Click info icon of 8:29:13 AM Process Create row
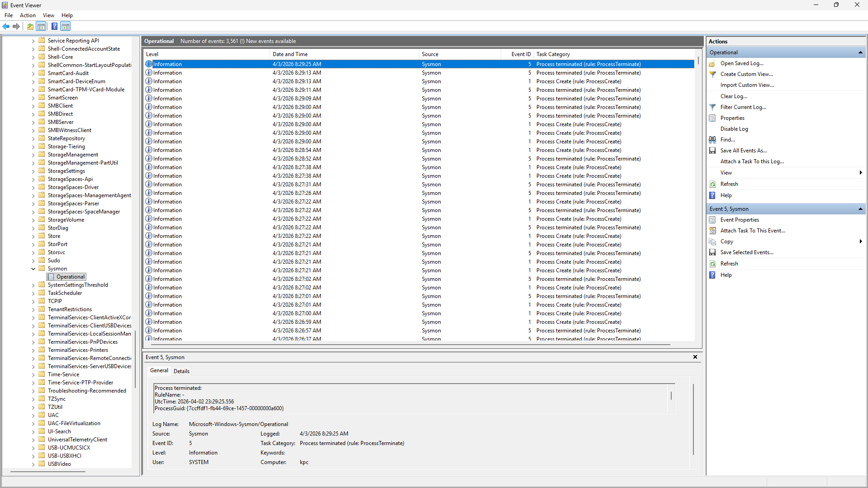868x488 pixels. pos(149,81)
